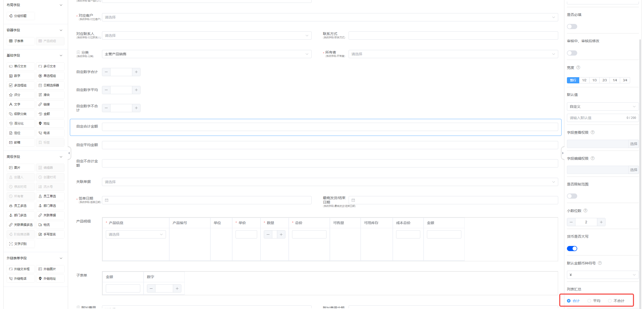Add a 图片 advanced field
The image size is (644, 309).
point(21,168)
